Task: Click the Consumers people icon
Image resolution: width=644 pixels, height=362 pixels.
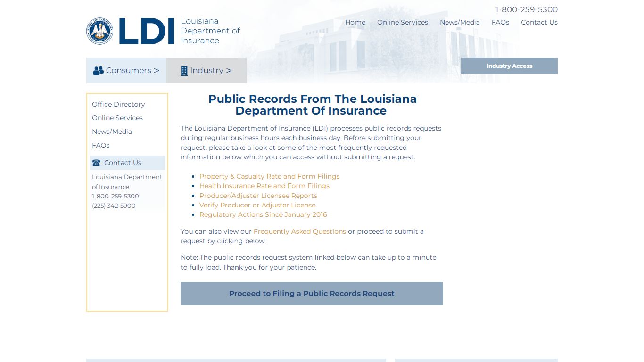Action: (98, 71)
